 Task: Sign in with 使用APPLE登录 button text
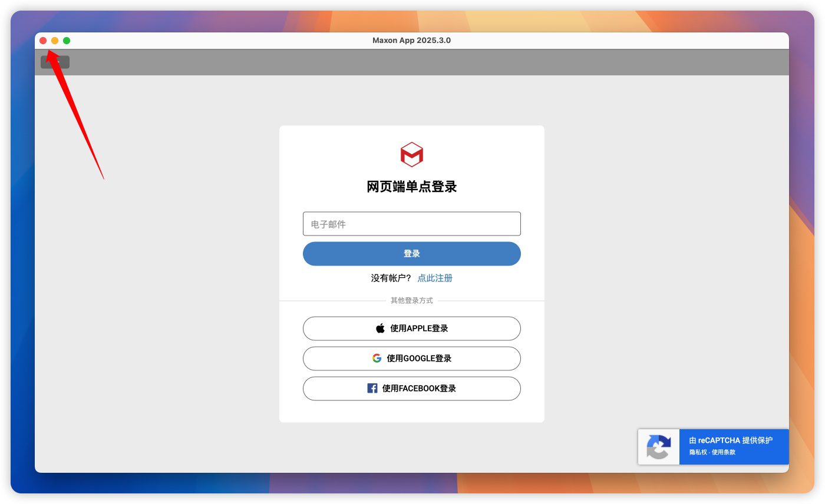click(419, 329)
